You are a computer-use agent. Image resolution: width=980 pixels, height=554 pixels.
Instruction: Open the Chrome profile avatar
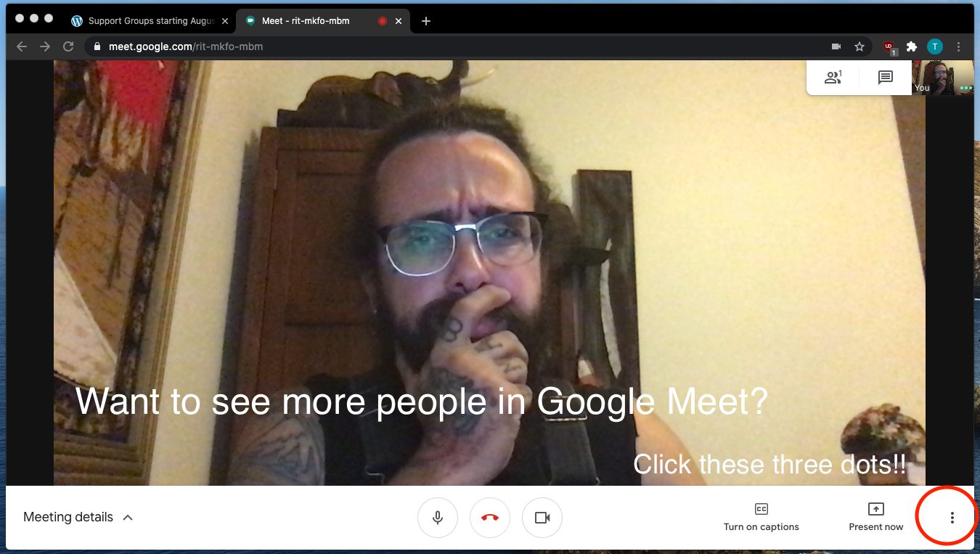(935, 46)
